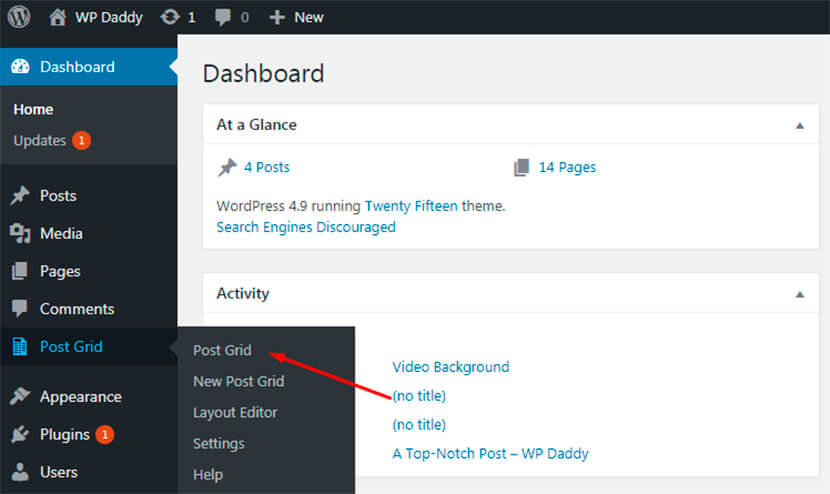
Task: Select Post Grid in the flyout submenu
Action: coord(222,350)
